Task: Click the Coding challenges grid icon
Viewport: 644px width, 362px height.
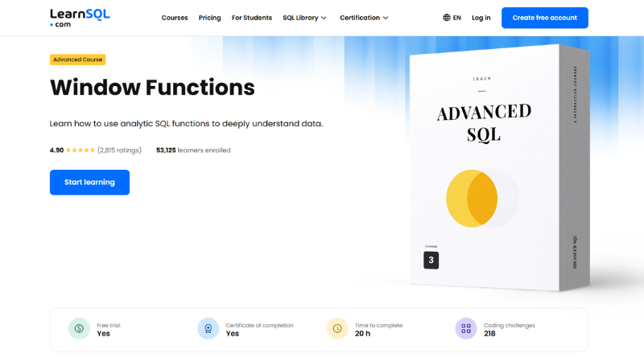Action: click(x=466, y=328)
